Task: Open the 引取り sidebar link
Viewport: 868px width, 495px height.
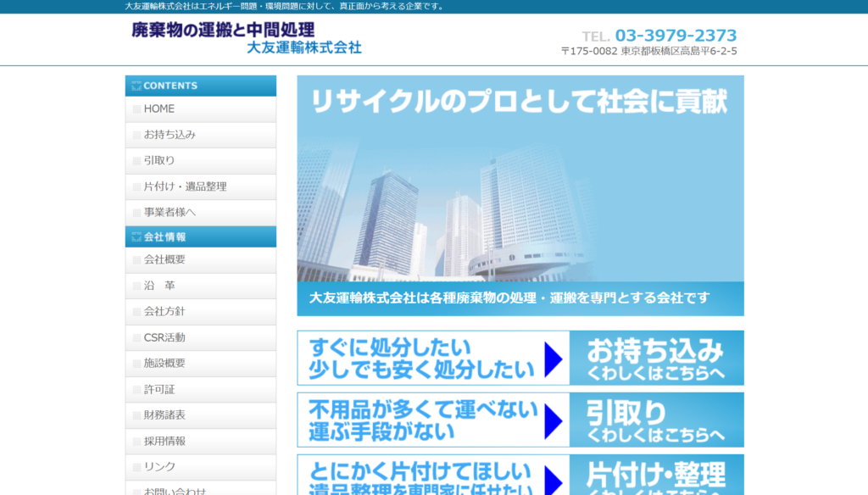Action: [x=159, y=161]
